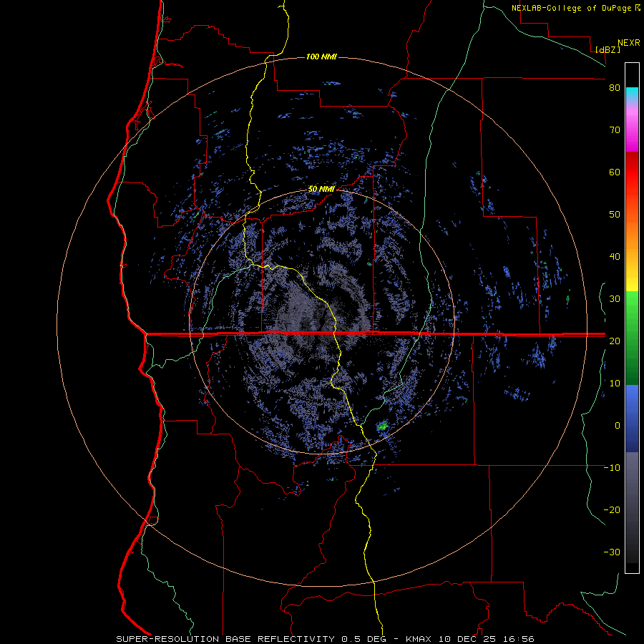Click the 50 dBZ scale label
The width and height of the screenshot is (644, 644).
(615, 215)
